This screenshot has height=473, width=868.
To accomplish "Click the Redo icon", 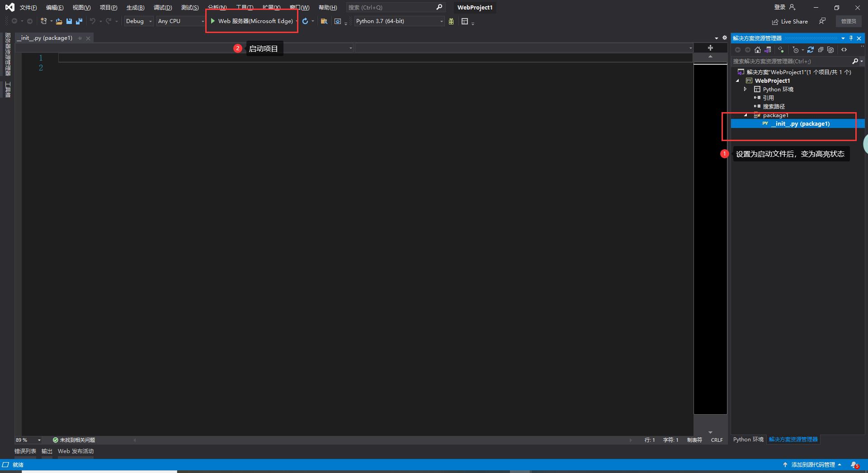I will [x=108, y=21].
